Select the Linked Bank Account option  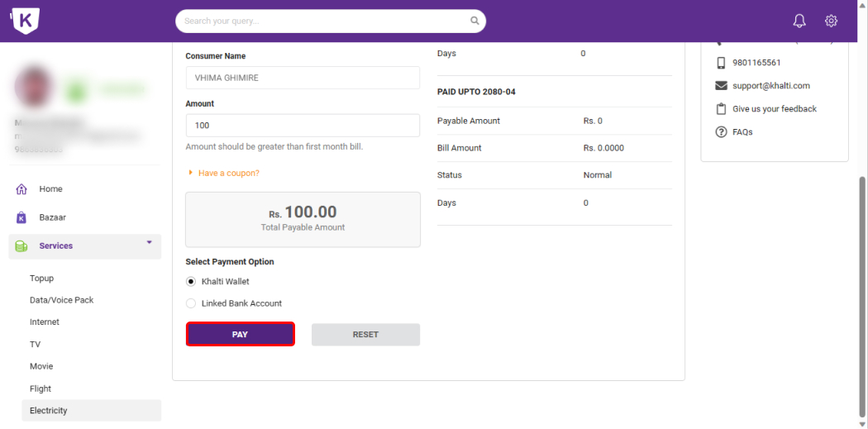tap(191, 303)
